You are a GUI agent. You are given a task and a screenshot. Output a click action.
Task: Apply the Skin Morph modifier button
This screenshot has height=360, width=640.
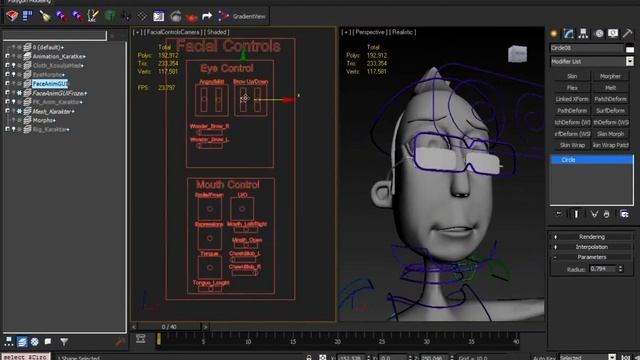point(610,134)
